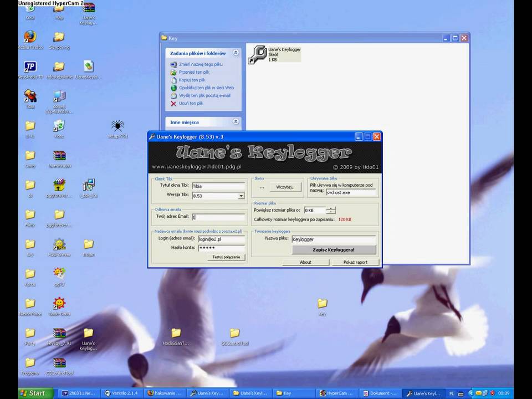Select the Uane's Keylogger shortcut in Key window

click(275, 54)
